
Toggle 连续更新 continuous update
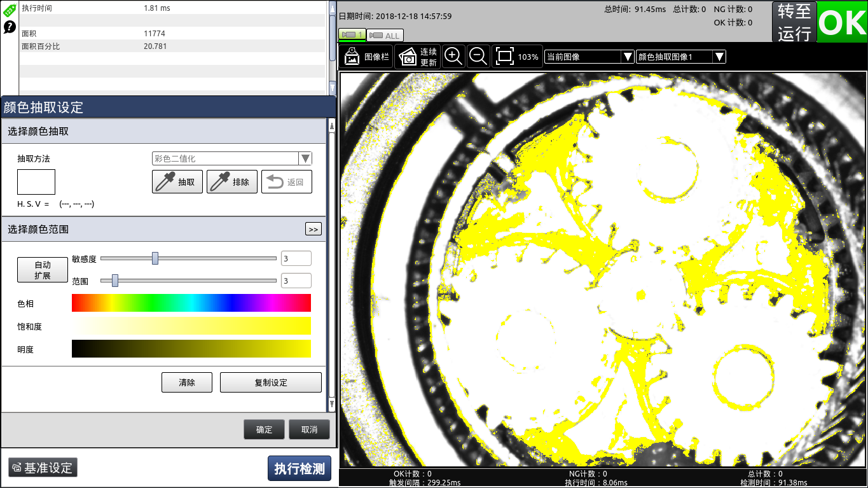click(x=418, y=57)
